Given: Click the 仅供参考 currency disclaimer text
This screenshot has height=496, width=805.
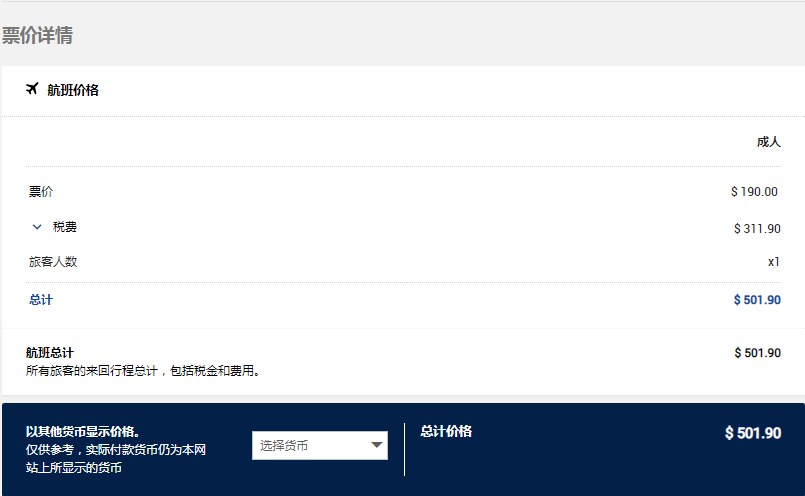Looking at the screenshot, I should pyautogui.click(x=116, y=459).
